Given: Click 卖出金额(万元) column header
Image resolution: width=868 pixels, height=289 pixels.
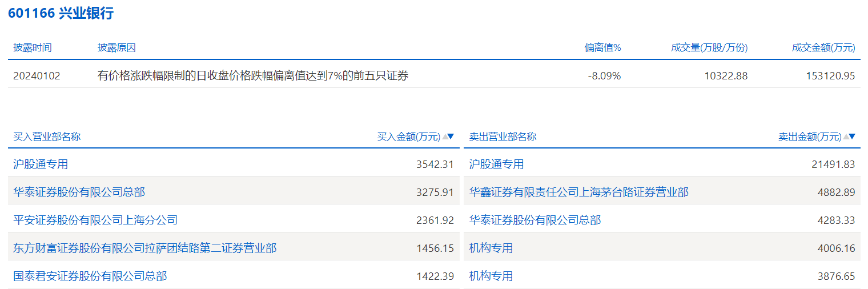Looking at the screenshot, I should click(x=810, y=137).
